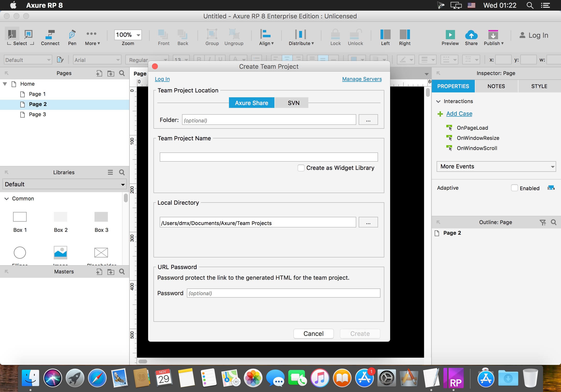Click the Align tool in toolbar

tap(266, 38)
